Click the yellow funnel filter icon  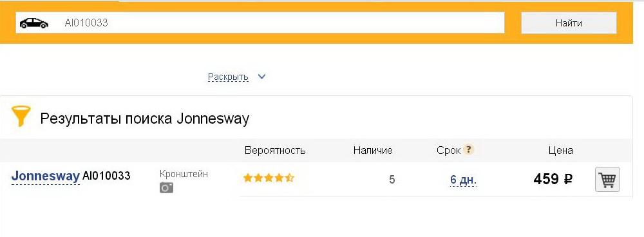21,116
